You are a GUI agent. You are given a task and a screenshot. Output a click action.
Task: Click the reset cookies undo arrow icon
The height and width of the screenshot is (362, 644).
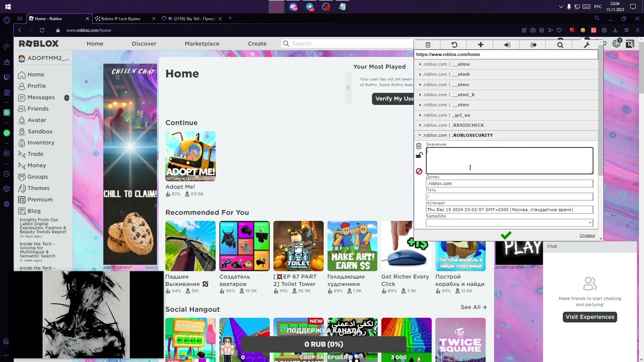[x=454, y=45]
